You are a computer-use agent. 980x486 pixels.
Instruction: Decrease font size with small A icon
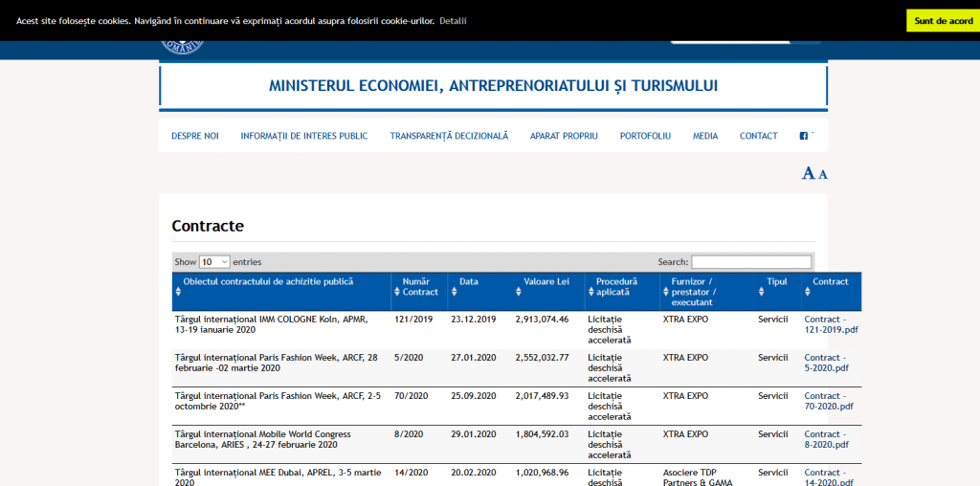click(x=823, y=175)
